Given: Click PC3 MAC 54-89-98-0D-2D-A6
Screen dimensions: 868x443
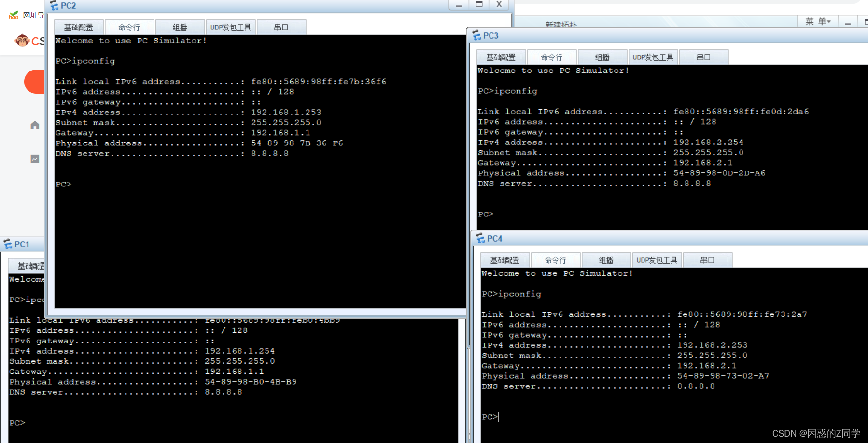Looking at the screenshot, I should click(x=719, y=173).
